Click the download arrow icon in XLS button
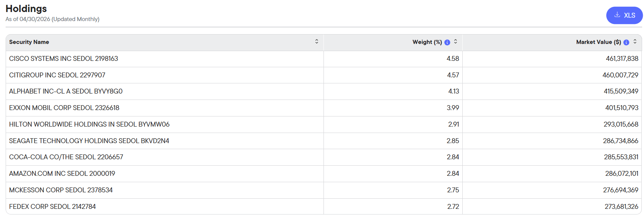Image resolution: width=644 pixels, height=216 pixels. pos(617,15)
